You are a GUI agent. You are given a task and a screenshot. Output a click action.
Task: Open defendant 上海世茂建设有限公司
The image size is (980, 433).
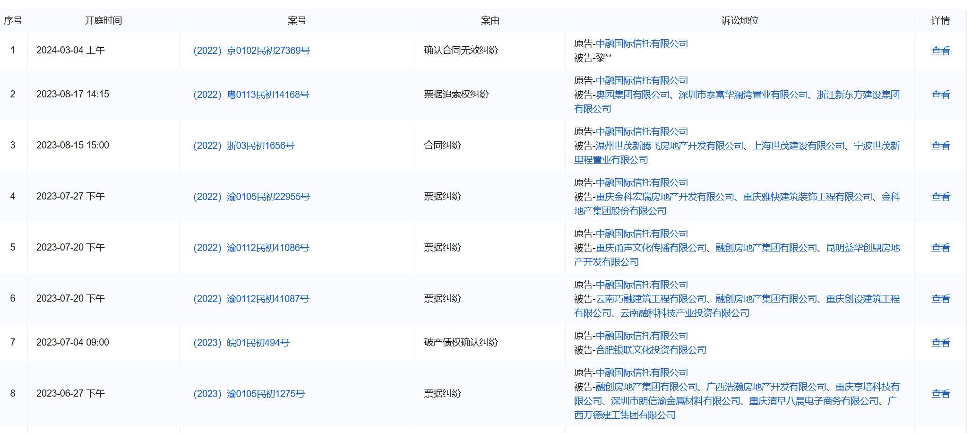pos(799,146)
